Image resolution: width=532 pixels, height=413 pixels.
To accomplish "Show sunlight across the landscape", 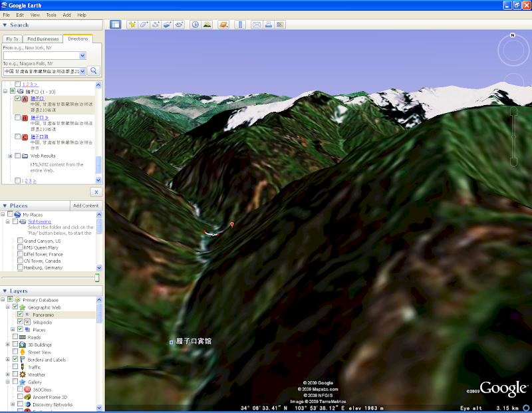I will click(207, 25).
